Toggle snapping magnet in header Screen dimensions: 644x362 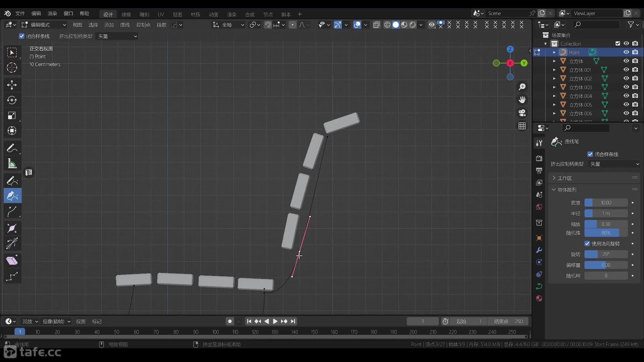tap(268, 25)
